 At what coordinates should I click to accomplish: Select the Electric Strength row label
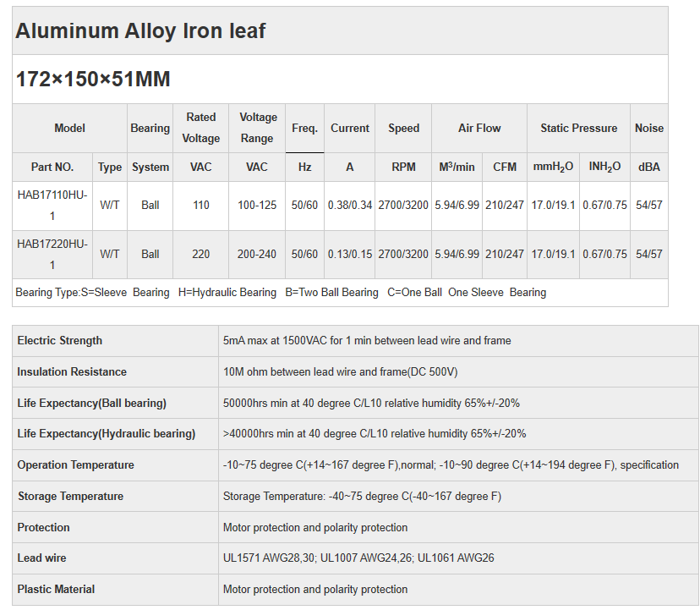60,341
